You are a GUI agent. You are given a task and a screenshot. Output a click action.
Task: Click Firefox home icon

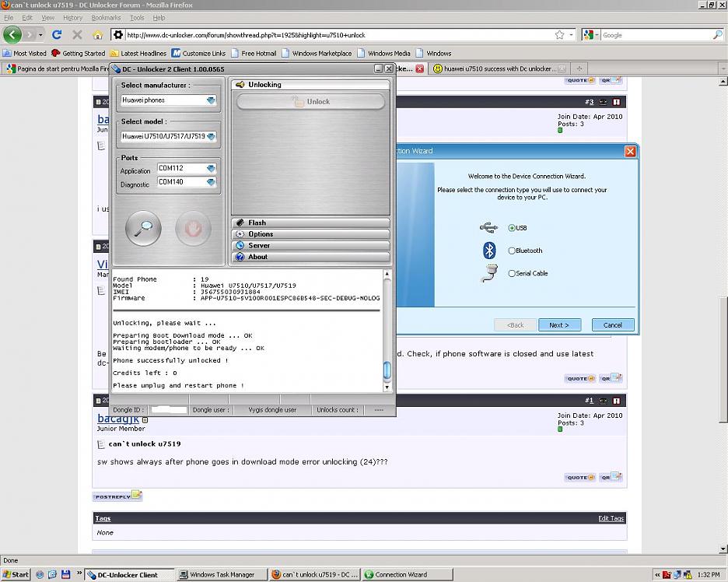(x=98, y=35)
